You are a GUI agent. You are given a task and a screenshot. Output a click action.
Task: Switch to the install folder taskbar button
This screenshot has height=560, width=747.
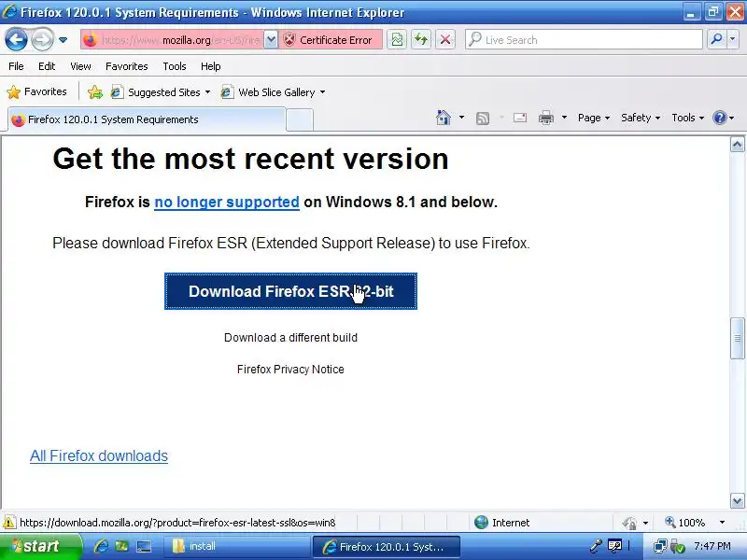pyautogui.click(x=237, y=546)
